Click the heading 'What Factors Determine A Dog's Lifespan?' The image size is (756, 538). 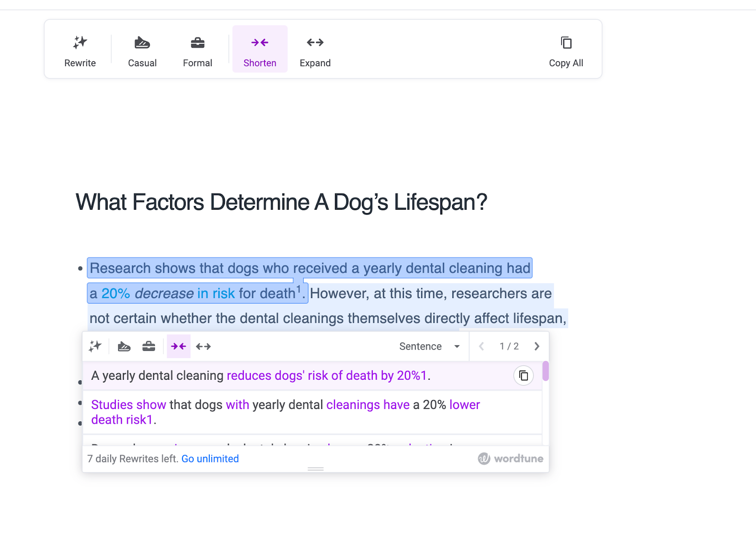[281, 202]
